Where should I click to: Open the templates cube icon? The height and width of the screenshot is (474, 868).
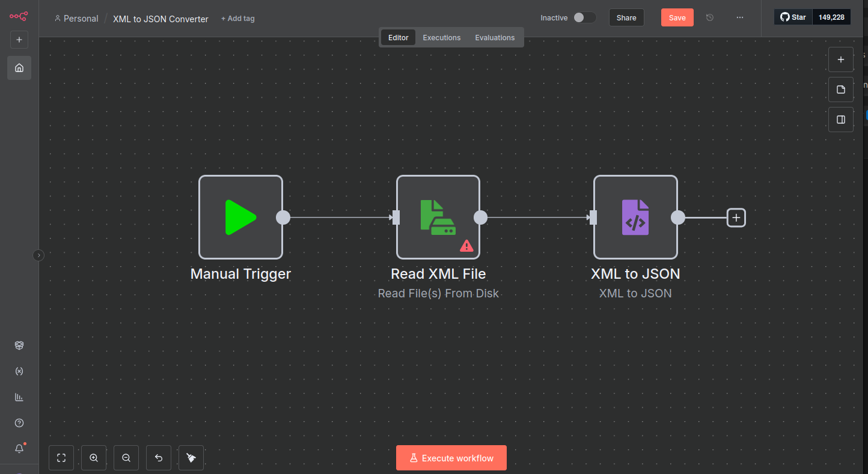pos(19,345)
